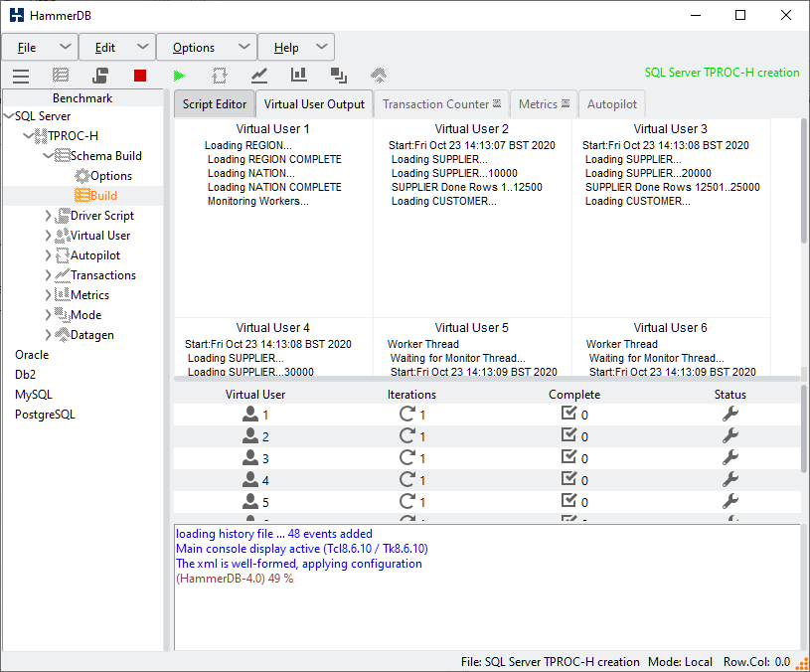
Task: Collapse the SQL Server tree node
Action: [x=9, y=116]
